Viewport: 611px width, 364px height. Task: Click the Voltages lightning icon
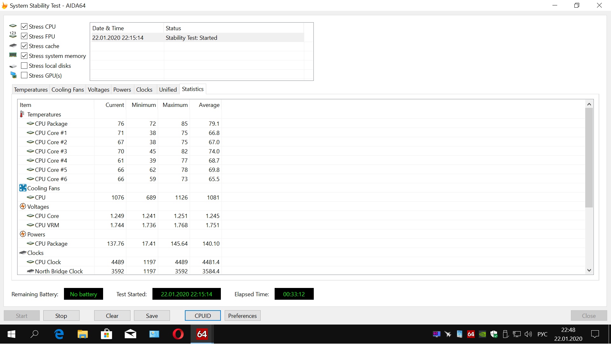pyautogui.click(x=23, y=206)
